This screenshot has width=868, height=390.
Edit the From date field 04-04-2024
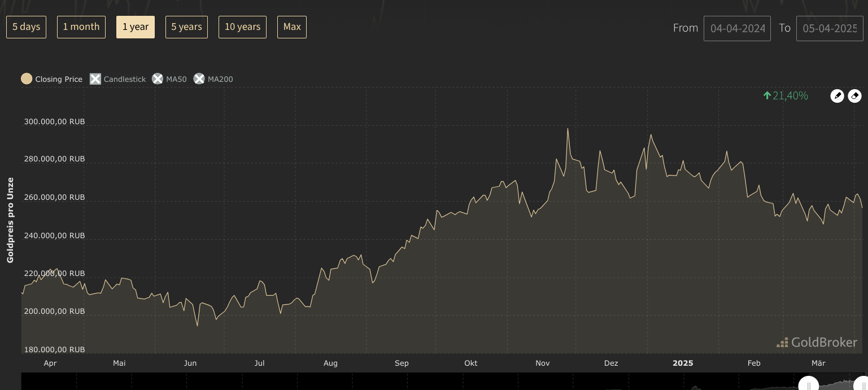[737, 28]
